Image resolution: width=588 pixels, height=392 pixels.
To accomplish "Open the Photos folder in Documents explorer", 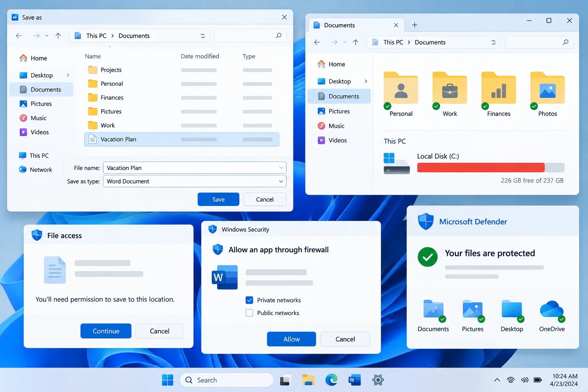I will [547, 95].
